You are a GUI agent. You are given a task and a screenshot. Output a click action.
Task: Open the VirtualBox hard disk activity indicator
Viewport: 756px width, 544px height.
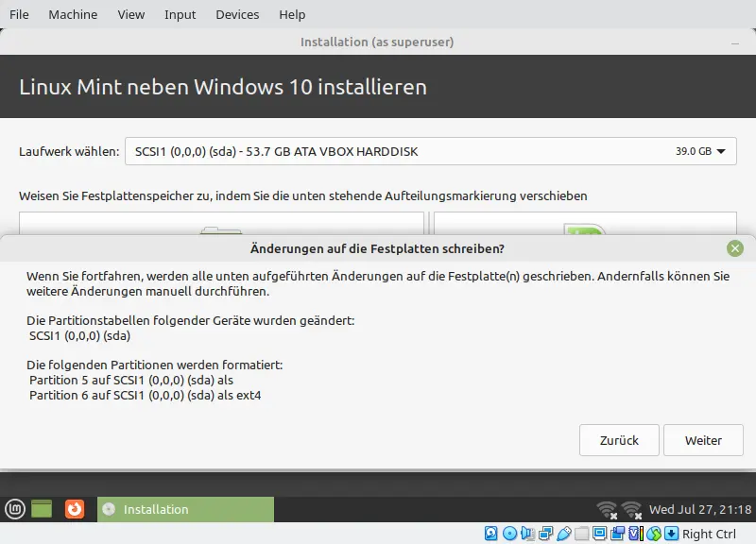pos(490,534)
